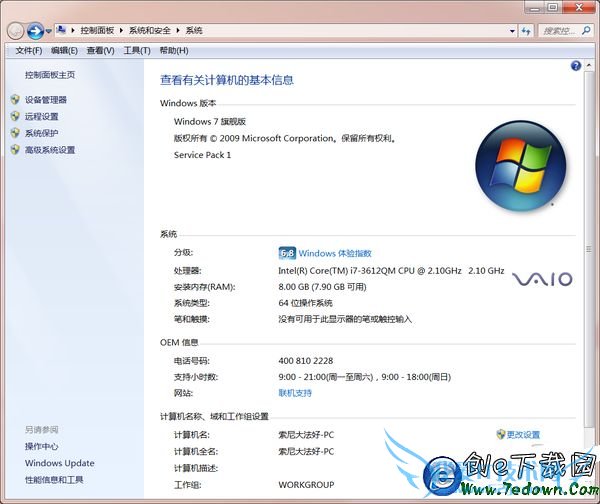600x504 pixels.
Task: Open the 文件(F) menu
Action: tap(29, 51)
